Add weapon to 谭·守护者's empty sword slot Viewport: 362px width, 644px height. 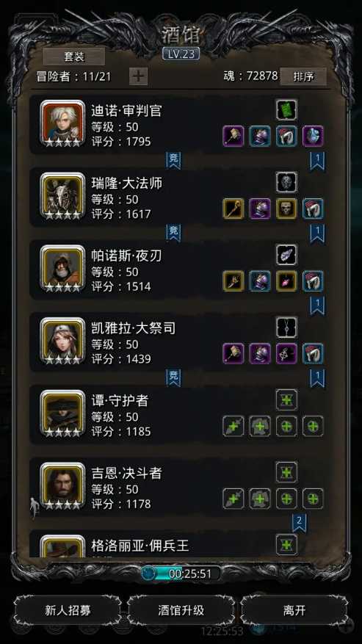coord(234,427)
